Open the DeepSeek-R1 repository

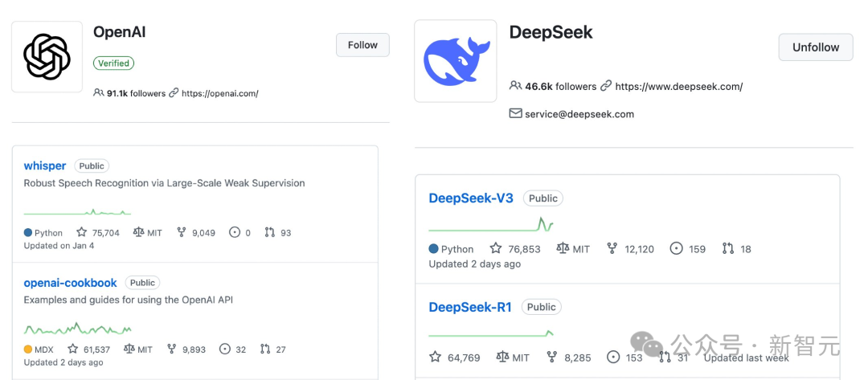pyautogui.click(x=470, y=307)
